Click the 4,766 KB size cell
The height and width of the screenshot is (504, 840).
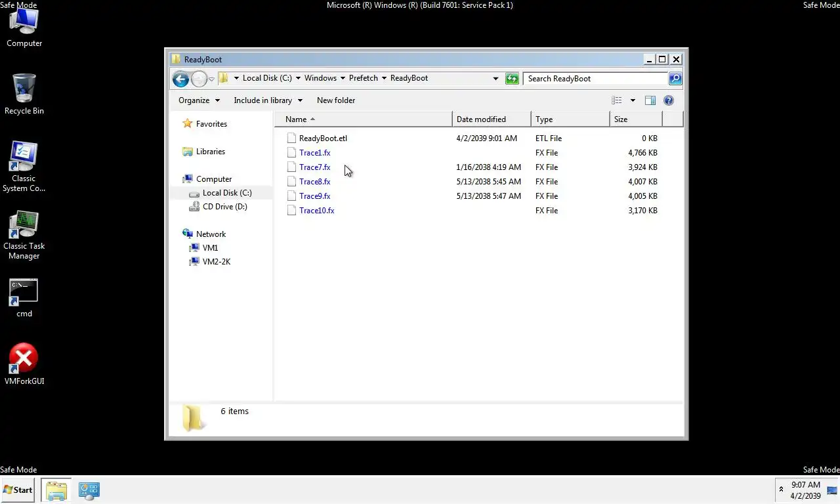(642, 153)
